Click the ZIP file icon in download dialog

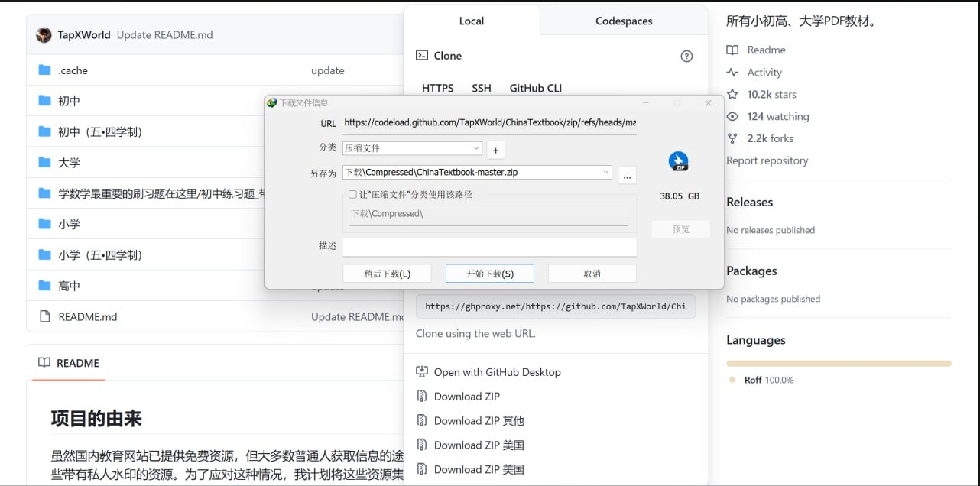pos(677,161)
